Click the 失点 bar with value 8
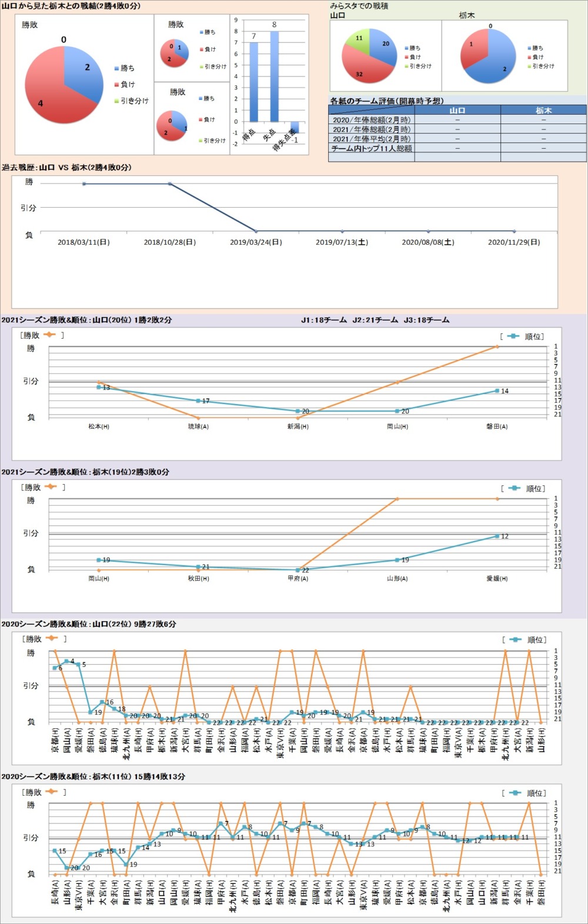 274,76
